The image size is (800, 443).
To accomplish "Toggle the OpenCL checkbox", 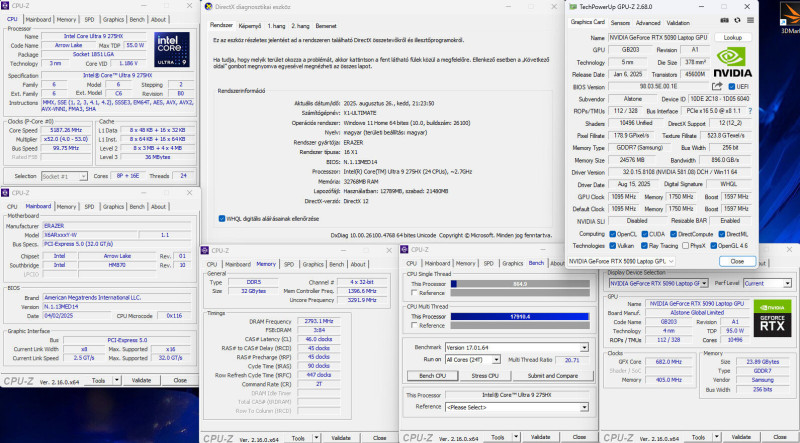I will [x=612, y=234].
